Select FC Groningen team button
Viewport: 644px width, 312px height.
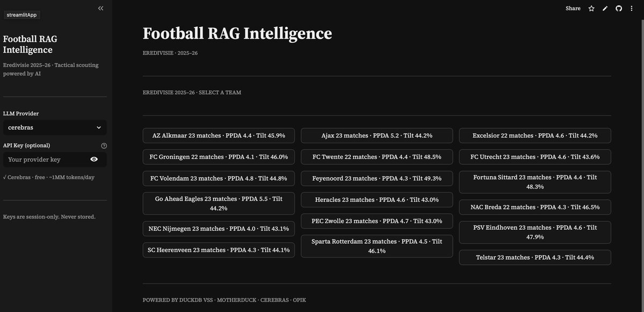click(x=219, y=157)
